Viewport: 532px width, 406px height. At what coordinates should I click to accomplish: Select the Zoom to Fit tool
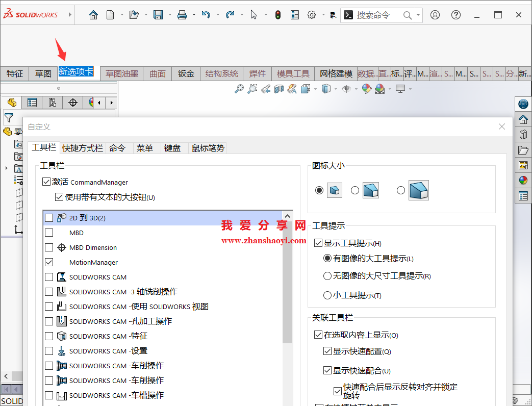[x=238, y=88]
